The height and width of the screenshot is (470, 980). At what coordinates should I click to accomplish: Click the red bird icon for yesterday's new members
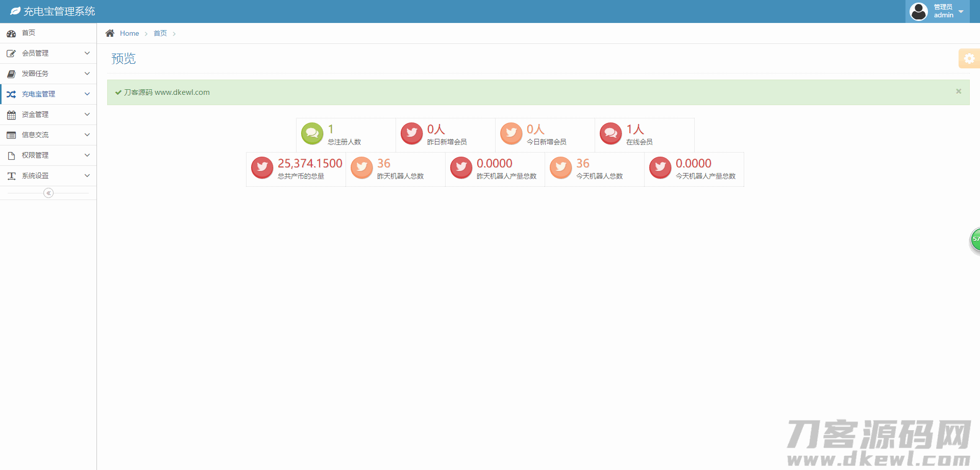coord(411,134)
